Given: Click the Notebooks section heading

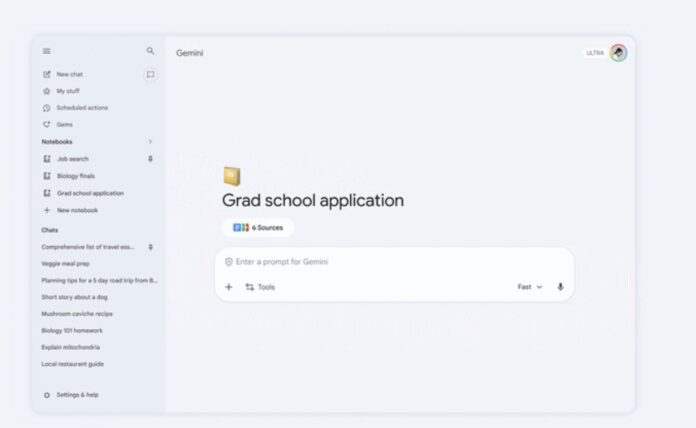Looking at the screenshot, I should coord(57,142).
